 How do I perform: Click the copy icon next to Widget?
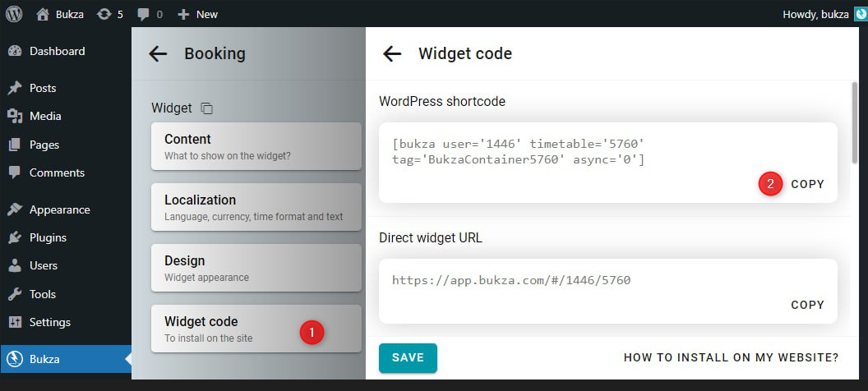[x=207, y=108]
